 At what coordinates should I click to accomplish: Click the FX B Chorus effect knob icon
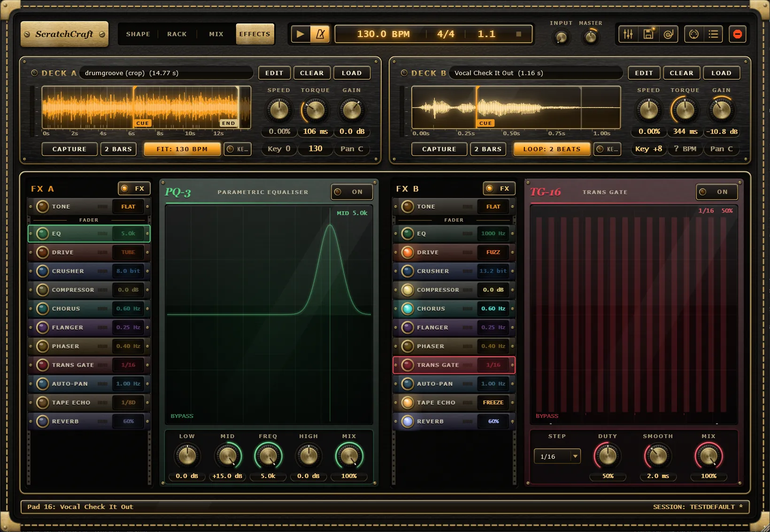click(408, 308)
